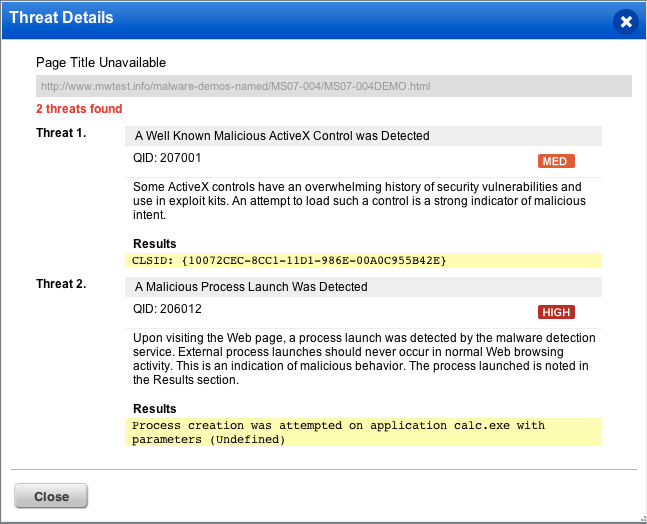Select the Malicious Process Launch title

point(251,287)
